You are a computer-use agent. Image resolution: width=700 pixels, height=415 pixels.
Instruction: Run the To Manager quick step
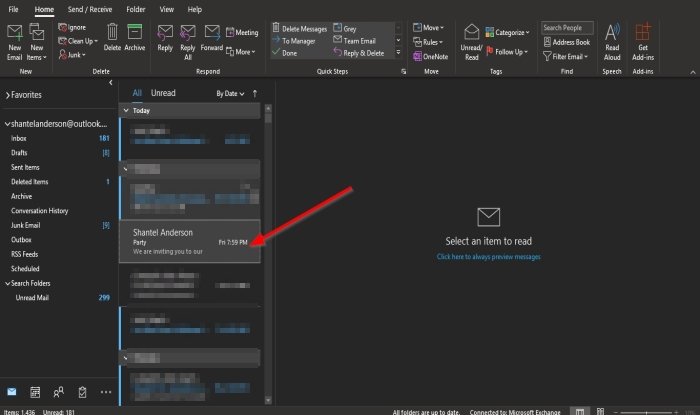[294, 41]
